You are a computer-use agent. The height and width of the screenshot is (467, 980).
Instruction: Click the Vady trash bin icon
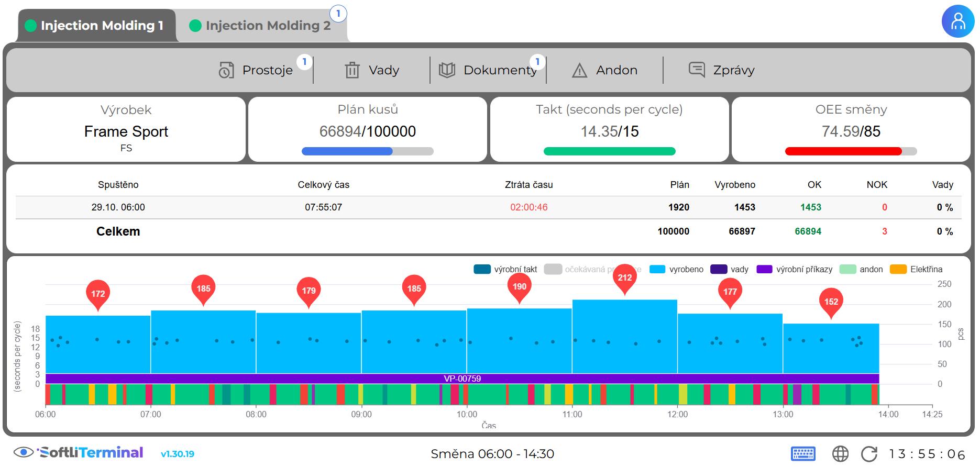[352, 70]
